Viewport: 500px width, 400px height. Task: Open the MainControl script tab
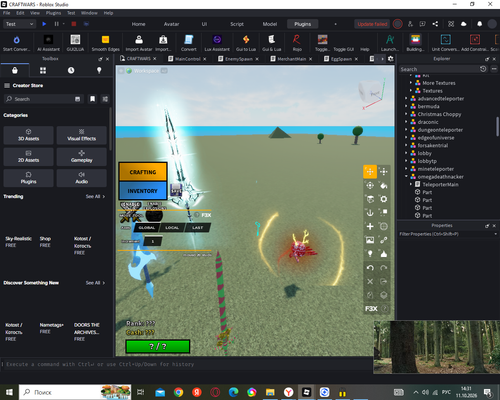click(x=187, y=59)
